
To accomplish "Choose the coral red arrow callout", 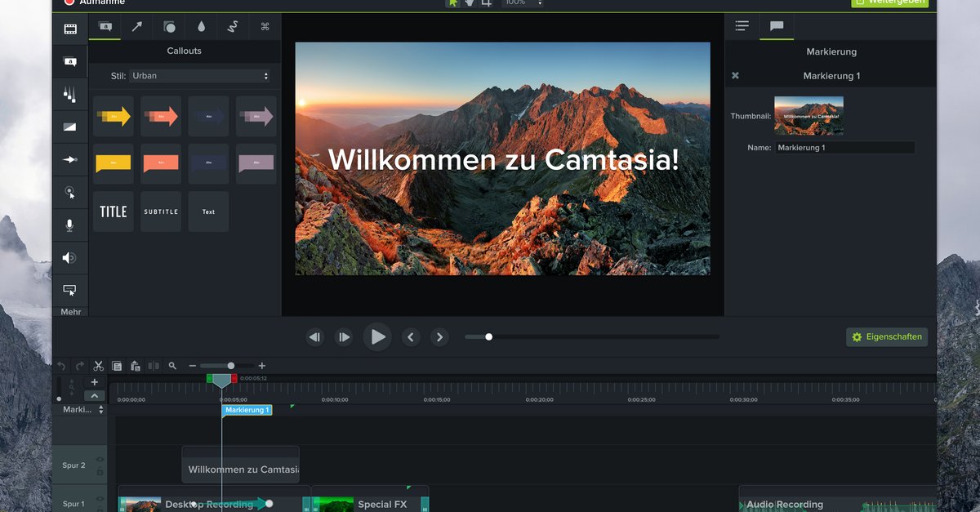I will tap(161, 116).
